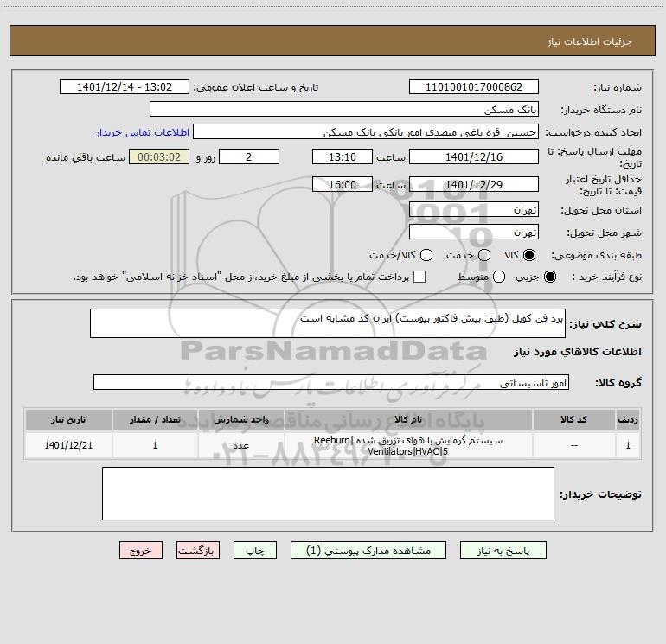The image size is (666, 644).
Task: Click the requester field حسین قره باغی
Action: click(366, 131)
